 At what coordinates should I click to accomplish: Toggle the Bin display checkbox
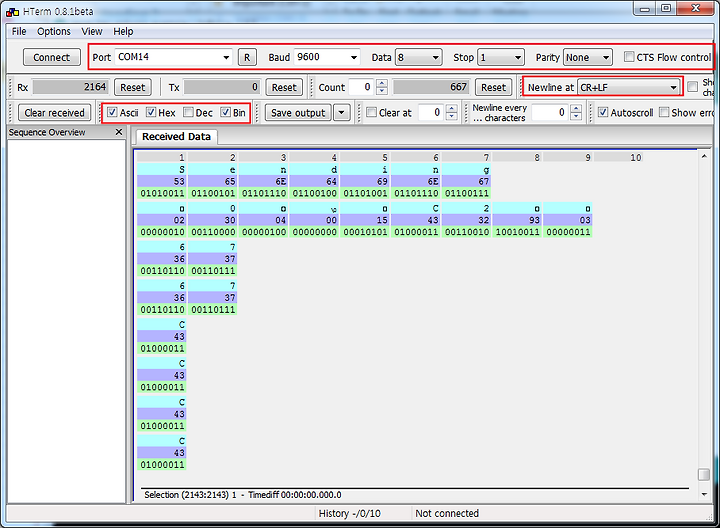coord(225,112)
